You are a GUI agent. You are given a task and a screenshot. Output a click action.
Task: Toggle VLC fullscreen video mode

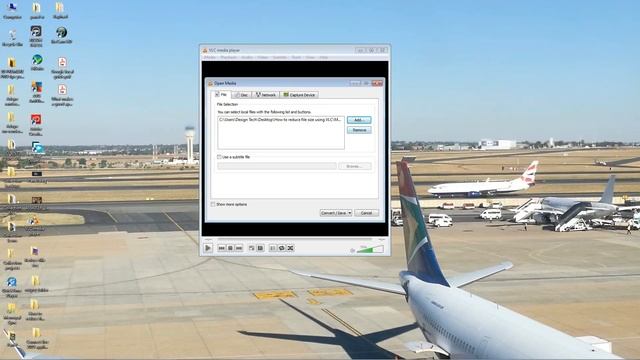[251, 248]
